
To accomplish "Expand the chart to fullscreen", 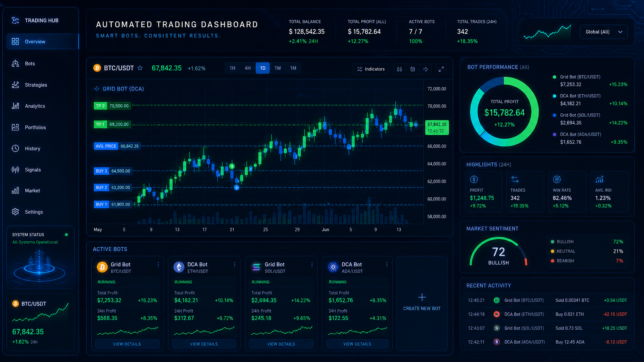I will pyautogui.click(x=441, y=69).
